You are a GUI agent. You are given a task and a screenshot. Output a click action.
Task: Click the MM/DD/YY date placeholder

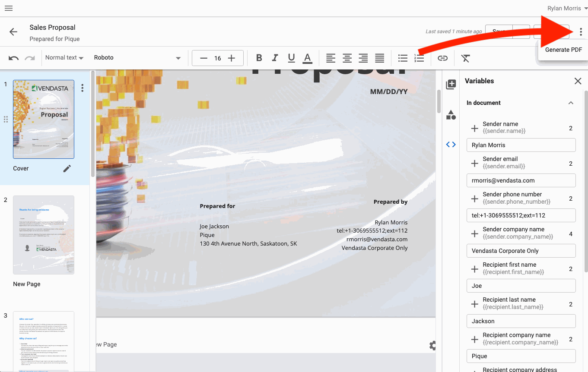[389, 92]
